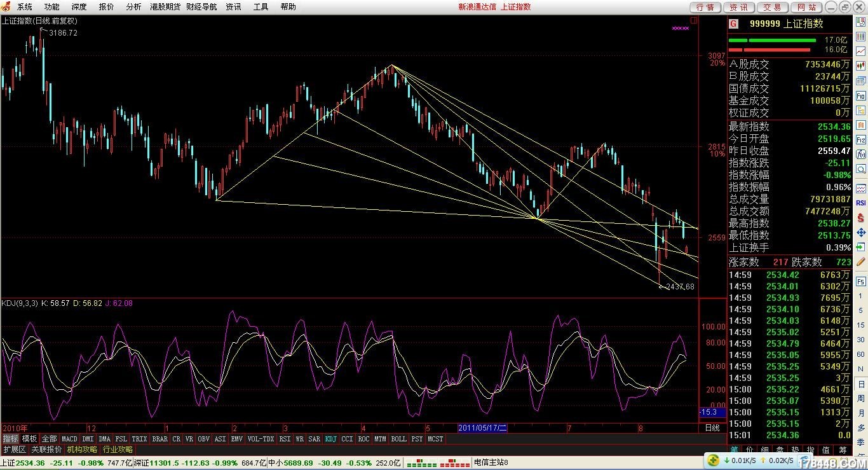Open the 报价 menu
868x470 pixels.
pos(106,7)
